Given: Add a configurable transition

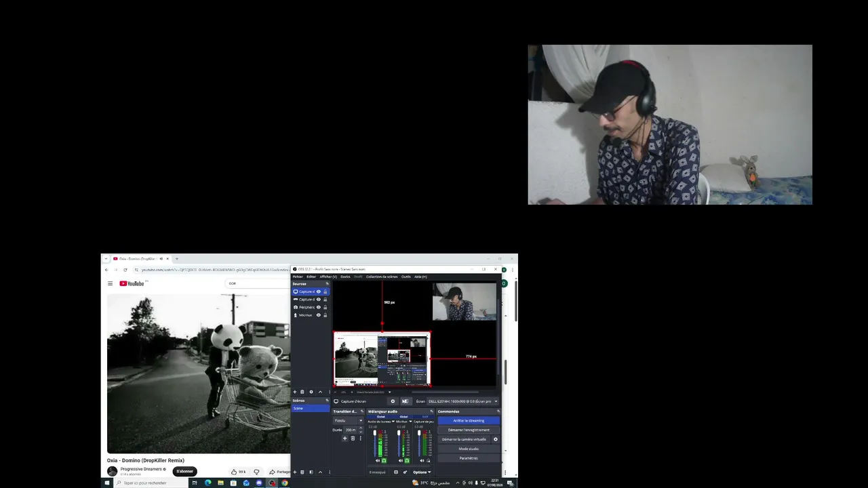Looking at the screenshot, I should pyautogui.click(x=344, y=439).
